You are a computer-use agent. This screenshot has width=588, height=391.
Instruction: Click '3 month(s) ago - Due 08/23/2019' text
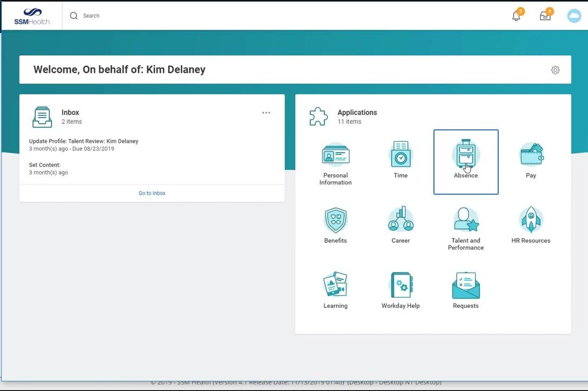[72, 149]
